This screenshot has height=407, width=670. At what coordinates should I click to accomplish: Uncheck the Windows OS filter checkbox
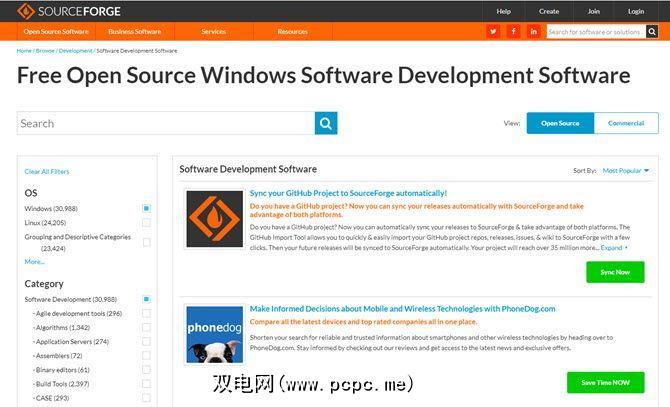point(146,208)
